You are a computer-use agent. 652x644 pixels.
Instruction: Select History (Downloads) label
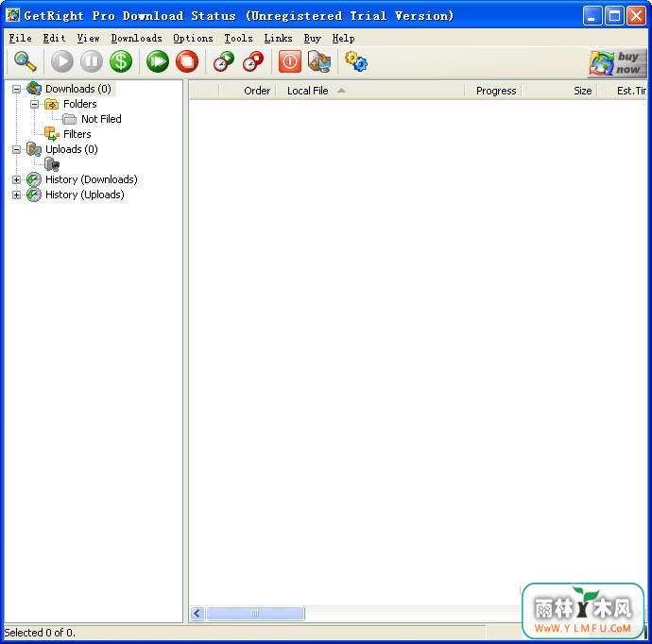click(x=91, y=179)
